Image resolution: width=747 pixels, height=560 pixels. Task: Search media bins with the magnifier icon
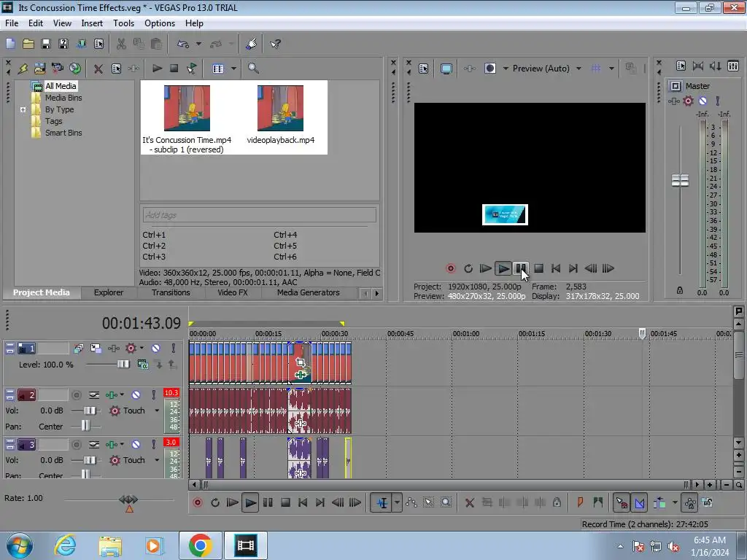coord(253,69)
